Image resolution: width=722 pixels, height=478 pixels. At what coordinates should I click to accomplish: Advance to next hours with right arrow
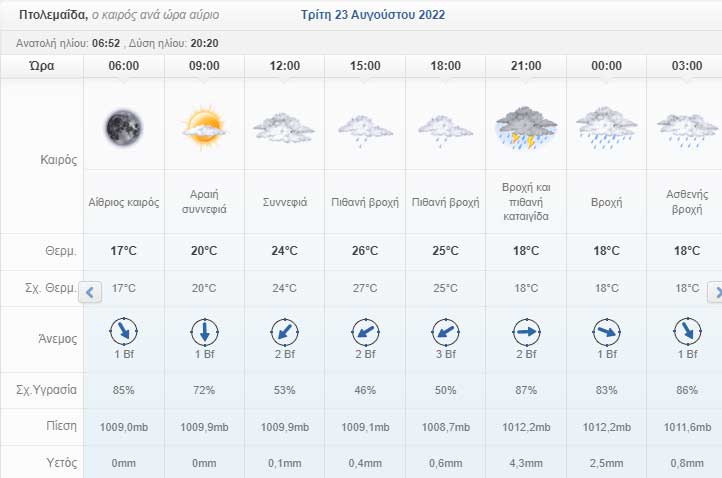click(x=715, y=292)
